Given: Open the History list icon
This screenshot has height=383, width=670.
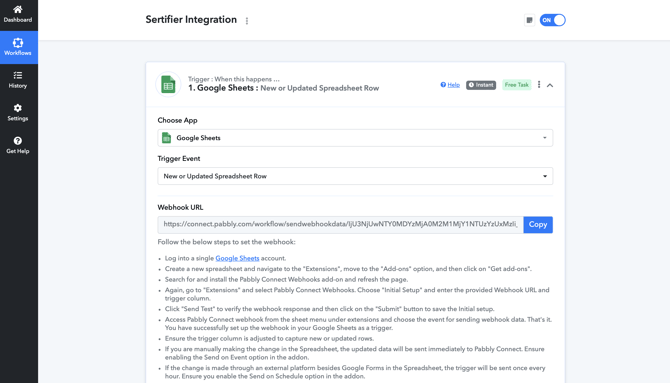Looking at the screenshot, I should (x=18, y=75).
